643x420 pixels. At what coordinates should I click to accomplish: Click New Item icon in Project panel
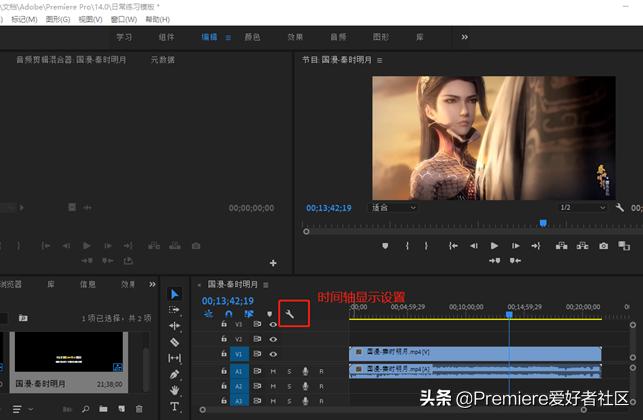(x=121, y=409)
